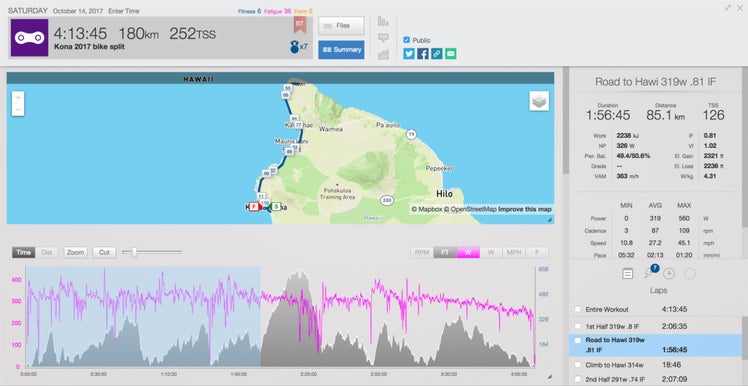Click the blue Summary button
The image size is (748, 386).
(x=342, y=50)
